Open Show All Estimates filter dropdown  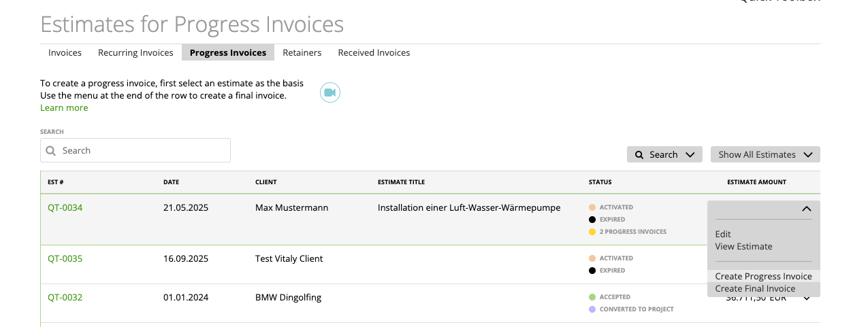pos(765,154)
